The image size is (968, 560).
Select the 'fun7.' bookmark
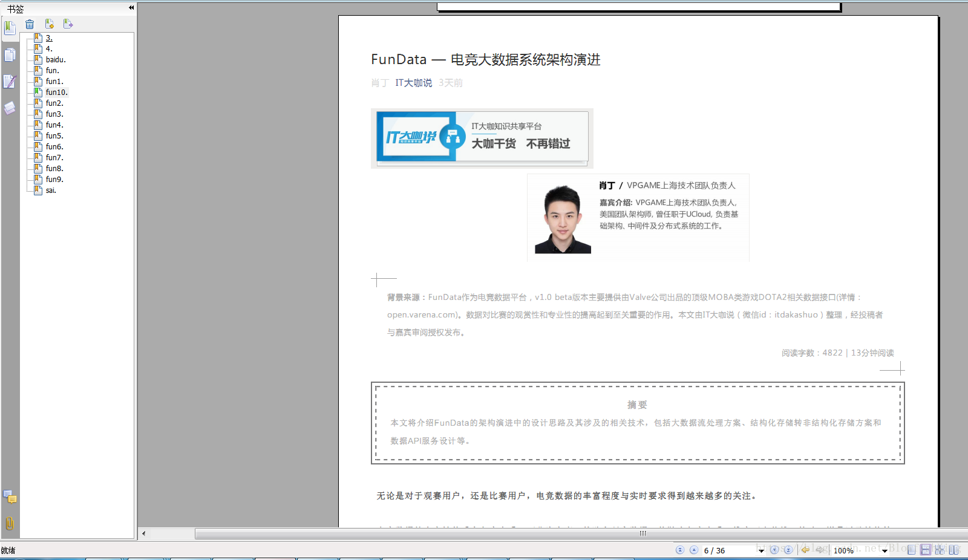coord(54,158)
